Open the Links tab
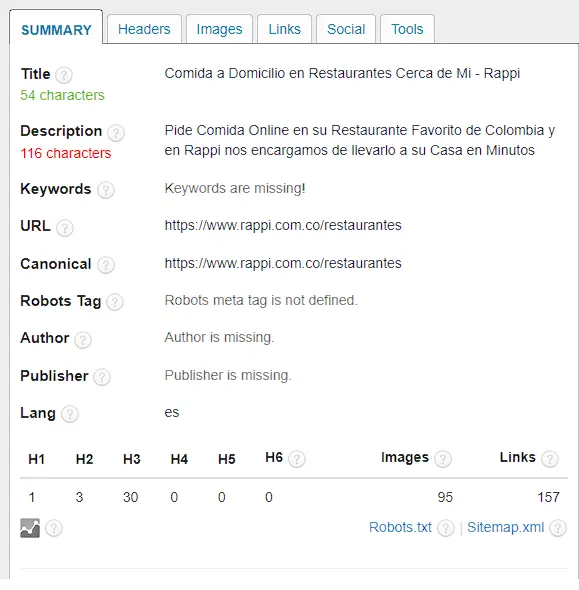This screenshot has width=579, height=590. [x=284, y=29]
